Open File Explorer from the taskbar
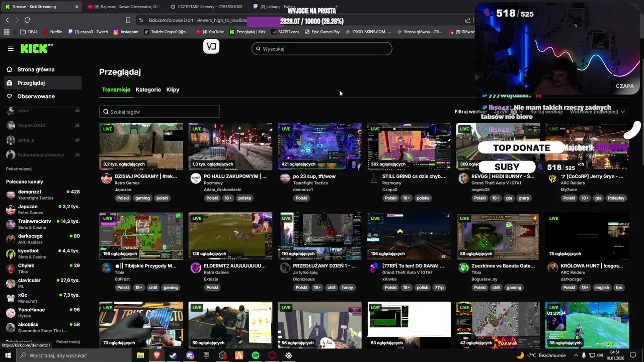 pyautogui.click(x=140, y=355)
